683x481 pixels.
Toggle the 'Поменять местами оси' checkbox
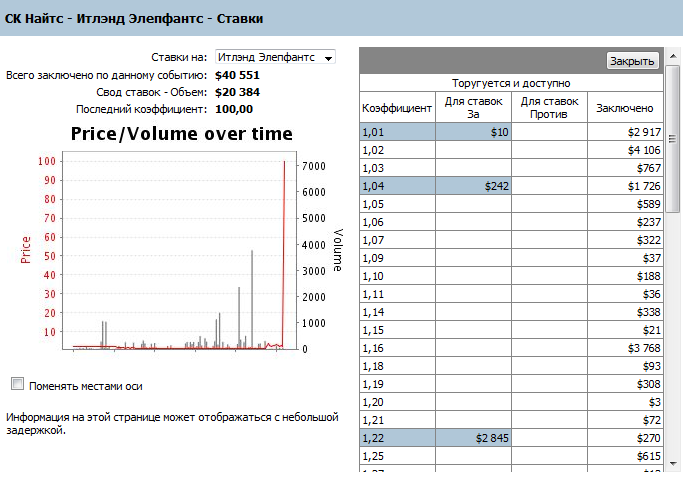(17, 384)
